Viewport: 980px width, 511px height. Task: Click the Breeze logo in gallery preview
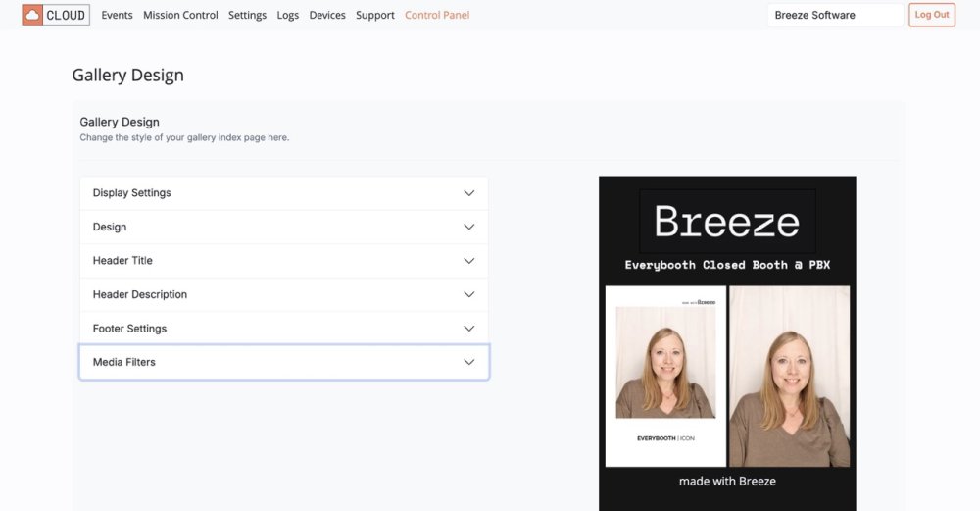coord(727,222)
